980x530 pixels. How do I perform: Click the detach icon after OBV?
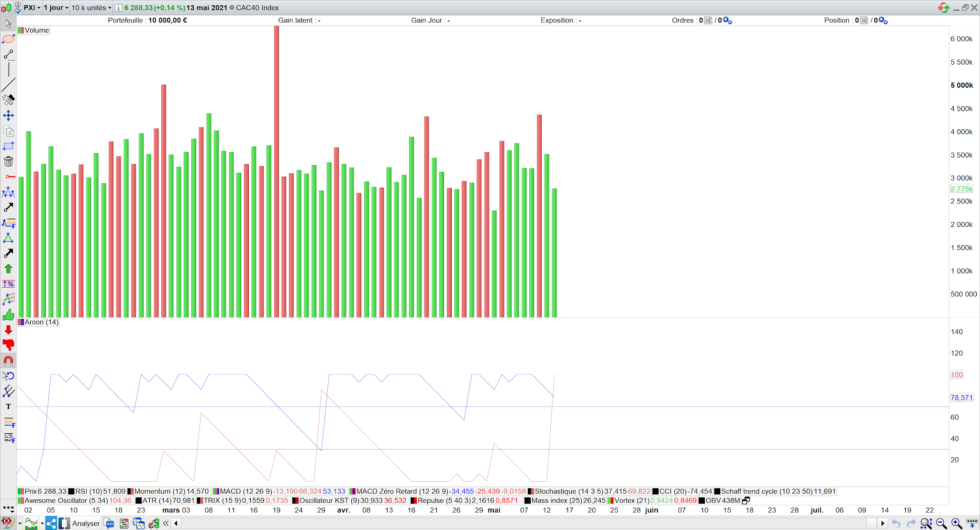(746, 500)
